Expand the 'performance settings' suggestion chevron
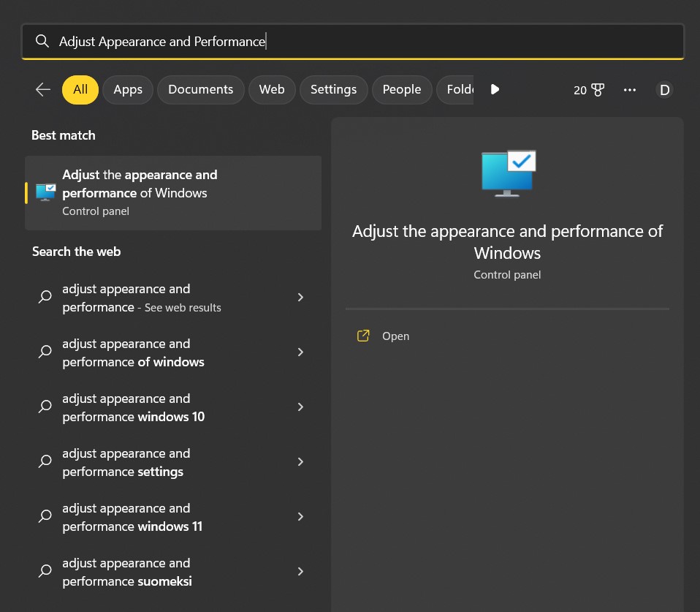The height and width of the screenshot is (612, 700). [x=300, y=461]
